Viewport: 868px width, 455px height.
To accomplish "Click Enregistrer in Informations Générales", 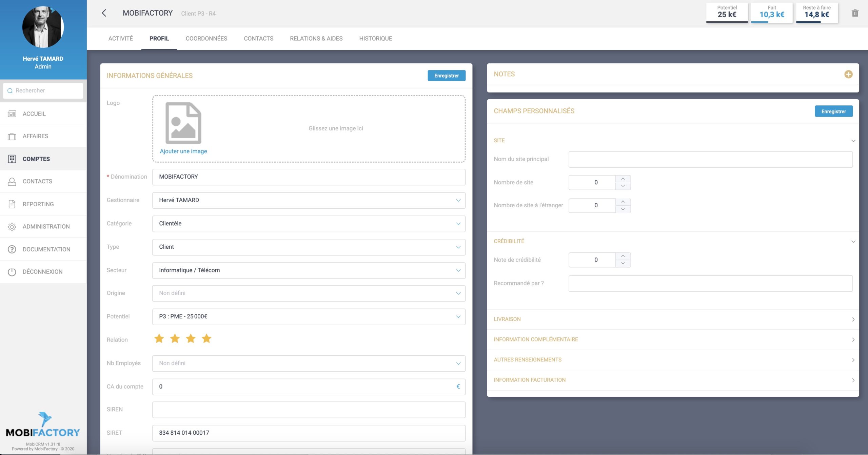I will (447, 75).
